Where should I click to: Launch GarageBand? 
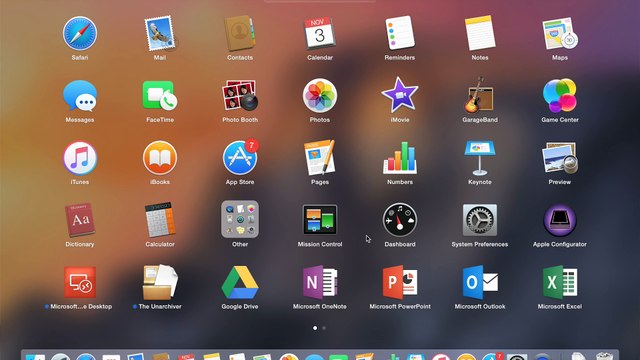tap(480, 95)
